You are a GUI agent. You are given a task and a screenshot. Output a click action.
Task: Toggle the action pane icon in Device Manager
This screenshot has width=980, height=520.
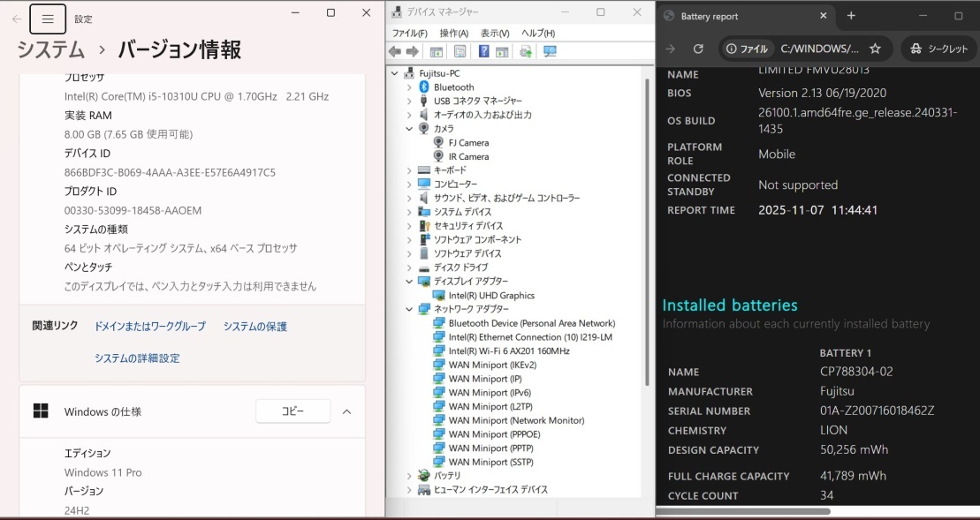(502, 51)
